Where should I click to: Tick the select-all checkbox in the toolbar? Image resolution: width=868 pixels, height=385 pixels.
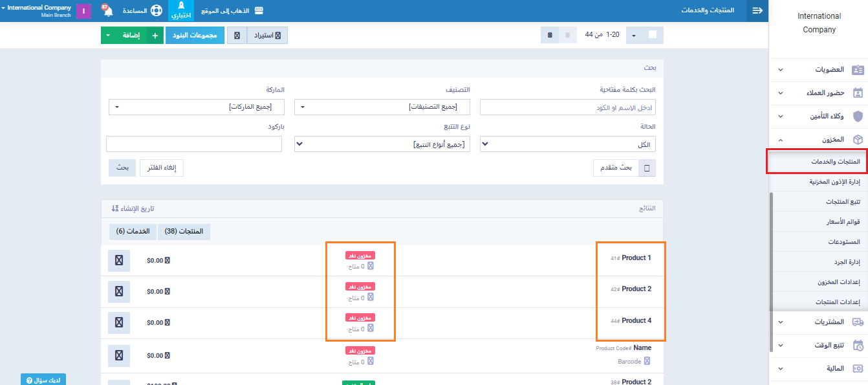[652, 35]
